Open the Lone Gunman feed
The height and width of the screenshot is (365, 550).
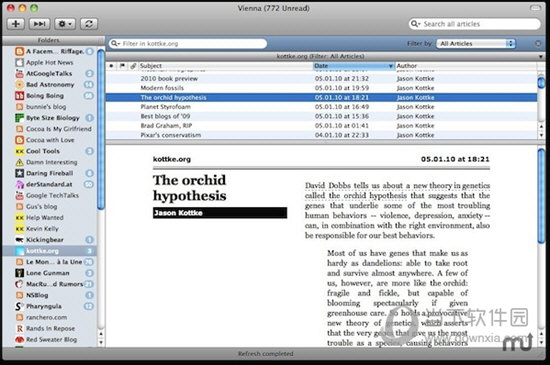pos(49,273)
